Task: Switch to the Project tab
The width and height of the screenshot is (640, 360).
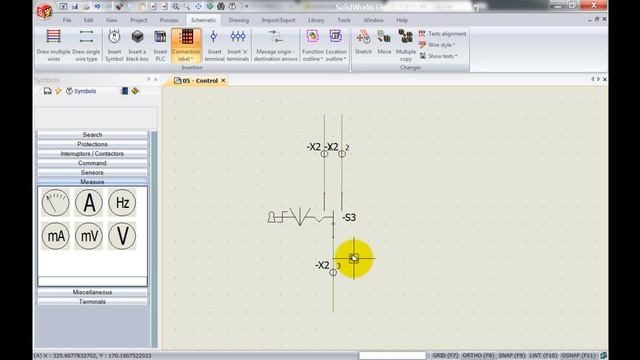Action: click(139, 20)
